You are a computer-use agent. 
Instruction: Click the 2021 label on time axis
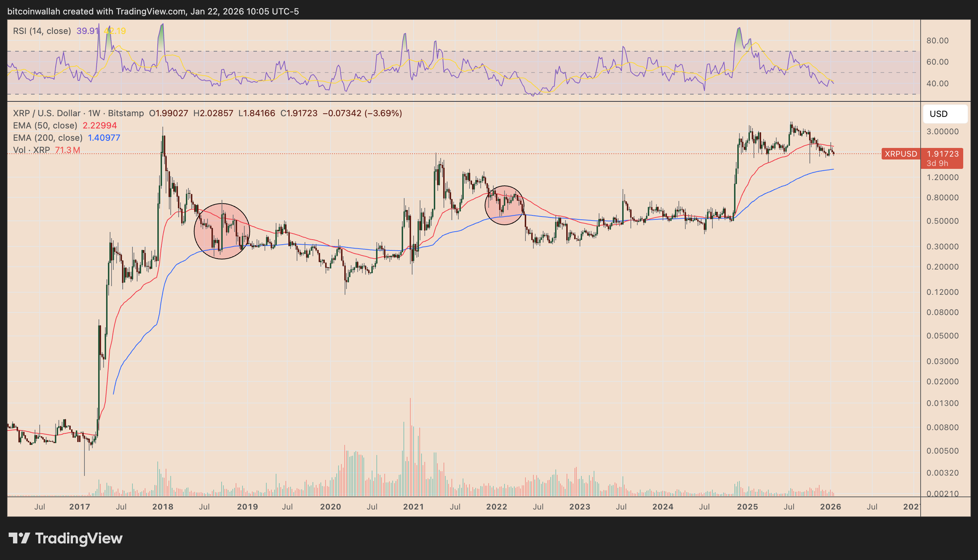tap(414, 507)
